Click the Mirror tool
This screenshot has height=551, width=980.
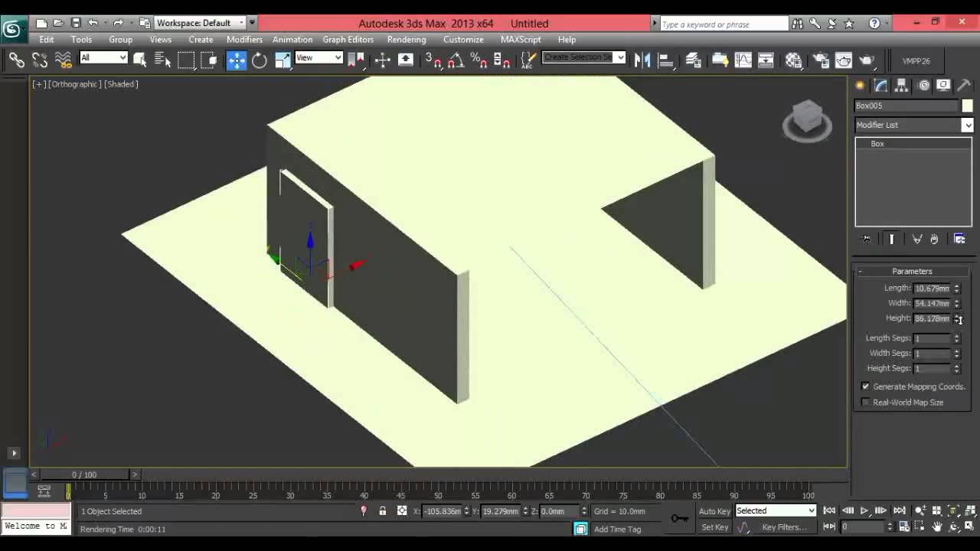tap(642, 60)
